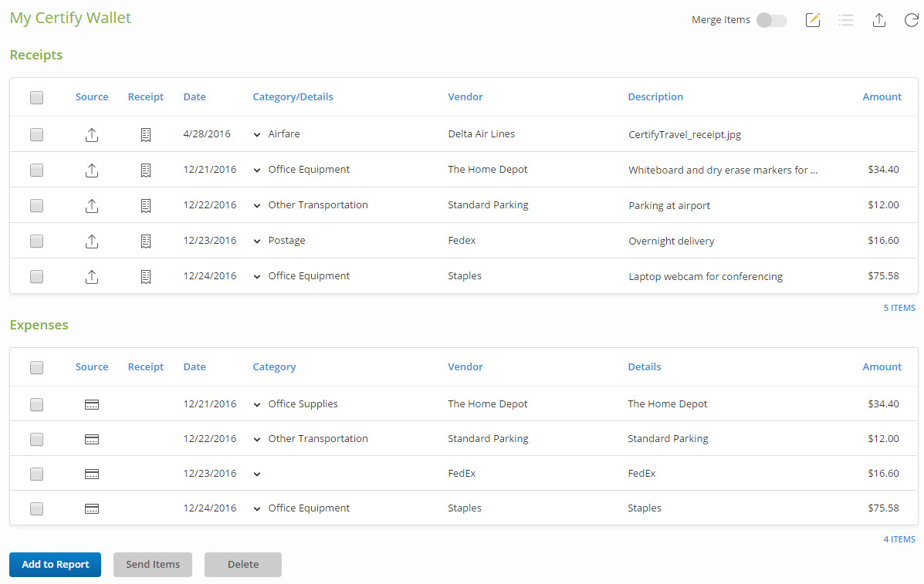Image resolution: width=924 pixels, height=584 pixels.
Task: Sort receipts by Vendor column header
Action: (465, 97)
